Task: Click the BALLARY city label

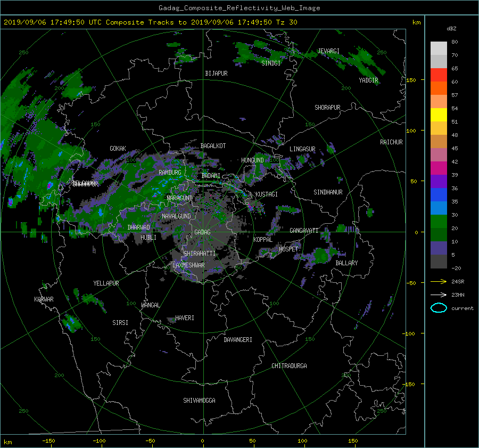Action: click(x=346, y=263)
